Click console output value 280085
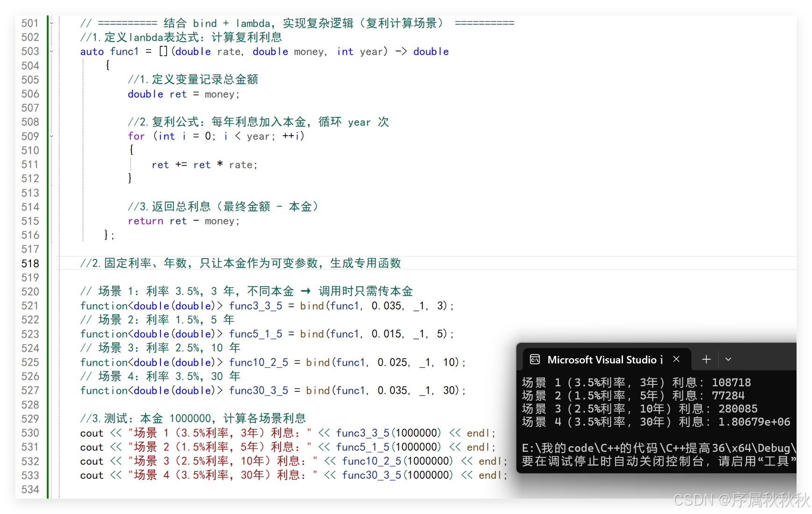 738,409
